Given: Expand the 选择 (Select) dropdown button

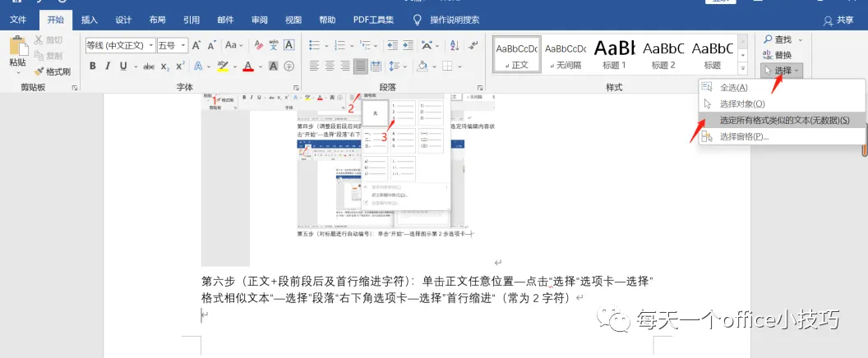Looking at the screenshot, I should (x=781, y=71).
